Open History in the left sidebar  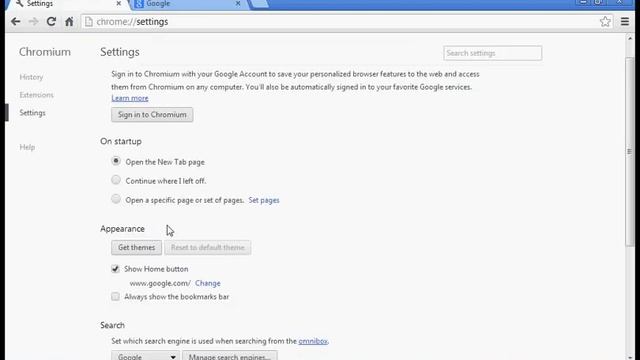point(31,77)
